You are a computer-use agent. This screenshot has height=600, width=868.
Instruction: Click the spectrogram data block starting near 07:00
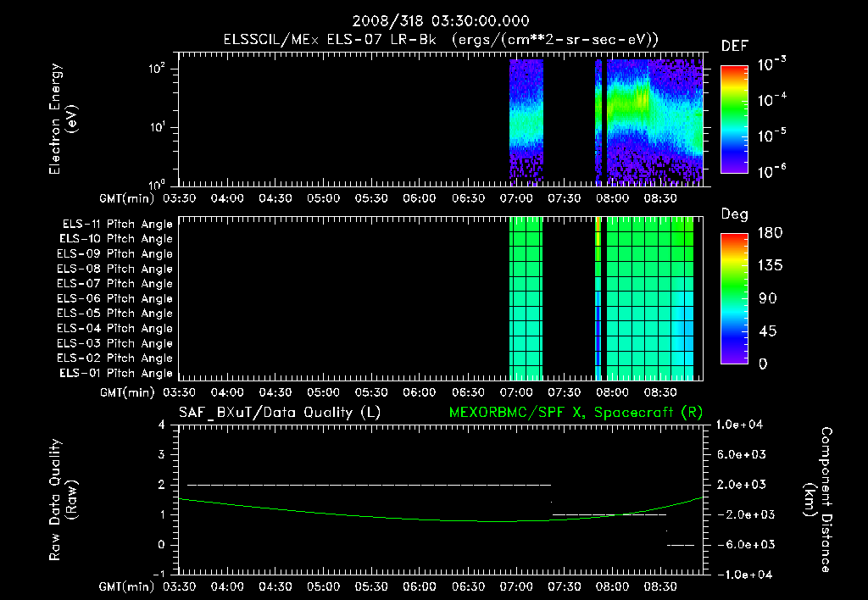click(x=526, y=120)
